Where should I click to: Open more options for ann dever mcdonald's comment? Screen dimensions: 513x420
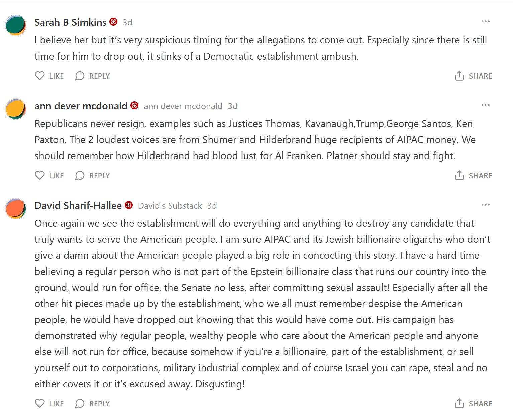(x=485, y=105)
